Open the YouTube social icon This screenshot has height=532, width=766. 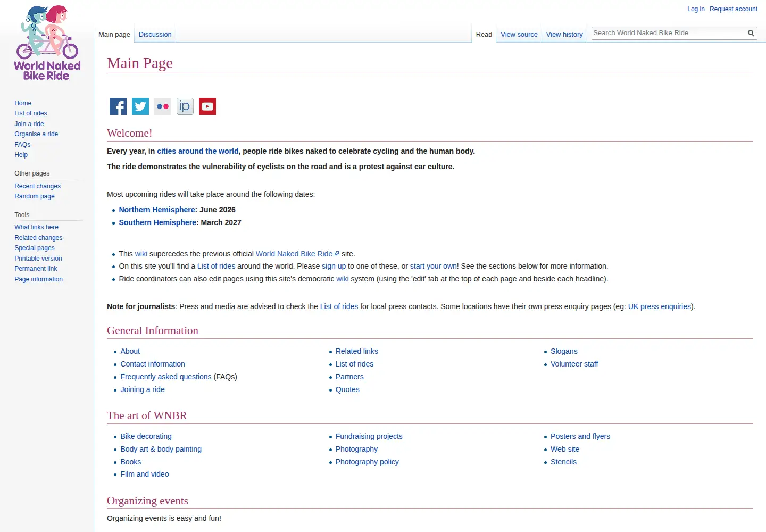coord(207,106)
